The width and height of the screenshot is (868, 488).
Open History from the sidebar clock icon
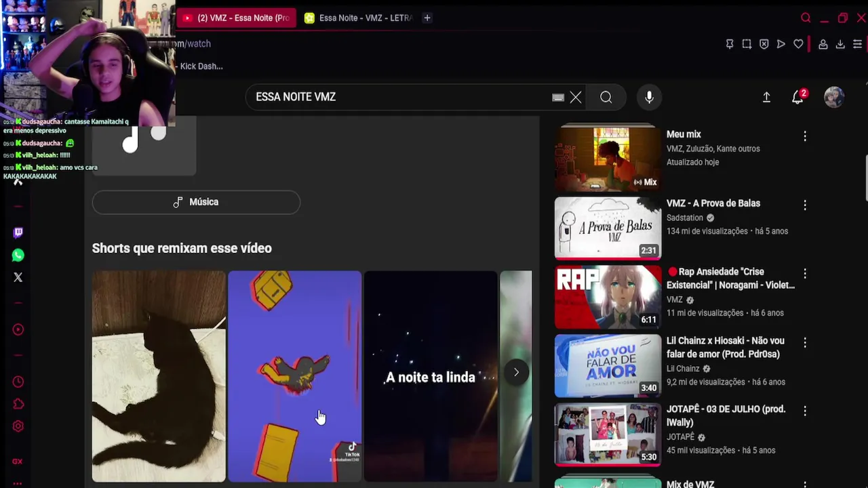coord(18,382)
